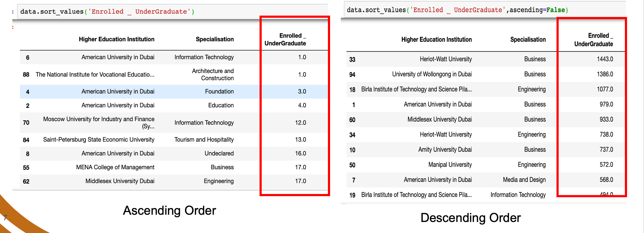Click 'Enrolled _ UnderGraduate' header in the Descending Order table
The image size is (644, 233).
click(x=594, y=40)
